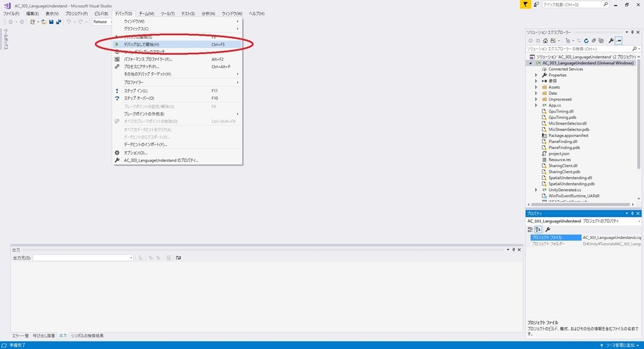Viewport: 644px width, 349px height.
Task: Click Solution Explorer Collapse All icon
Action: point(594,41)
